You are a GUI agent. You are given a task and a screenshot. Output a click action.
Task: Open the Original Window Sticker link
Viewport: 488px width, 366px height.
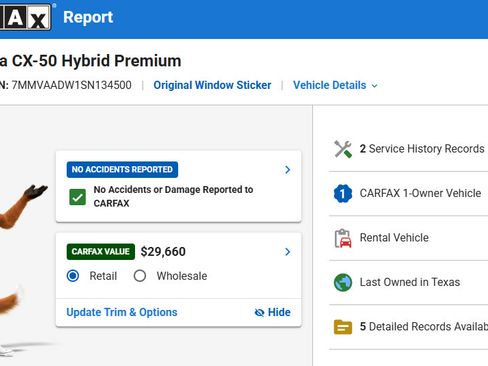(212, 85)
